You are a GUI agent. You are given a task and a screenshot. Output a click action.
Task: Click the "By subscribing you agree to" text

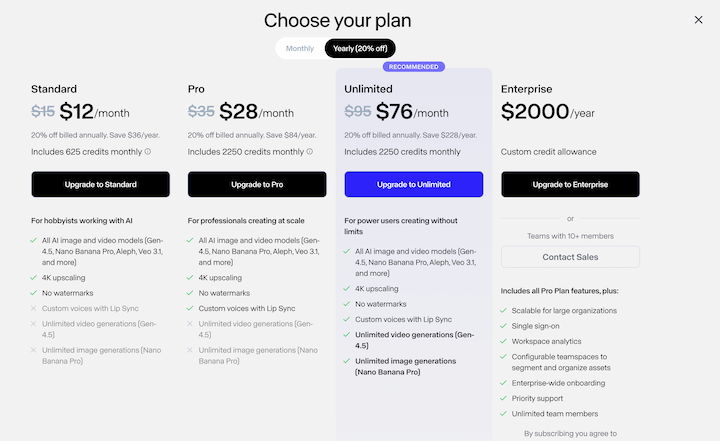click(x=570, y=434)
